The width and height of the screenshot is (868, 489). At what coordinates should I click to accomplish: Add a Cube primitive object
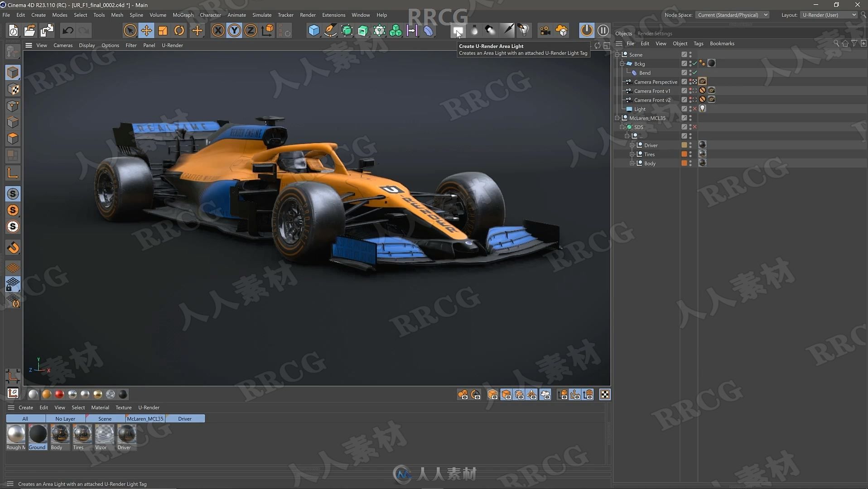click(x=313, y=31)
